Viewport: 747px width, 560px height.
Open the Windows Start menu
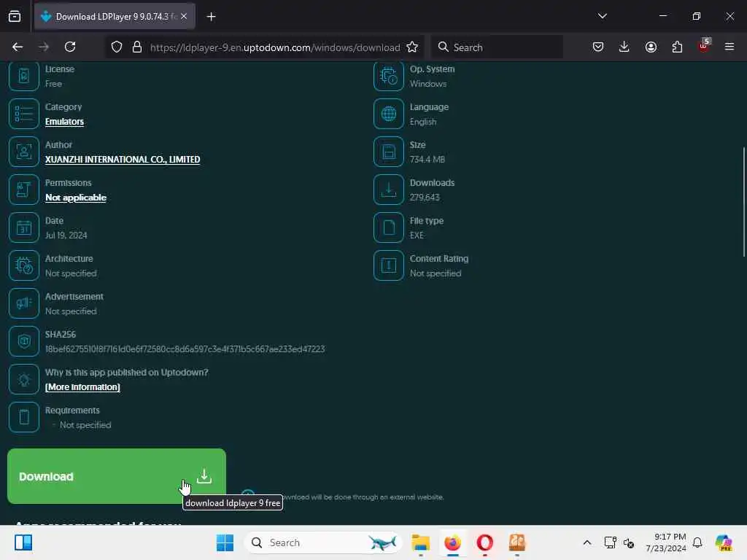pyautogui.click(x=225, y=542)
